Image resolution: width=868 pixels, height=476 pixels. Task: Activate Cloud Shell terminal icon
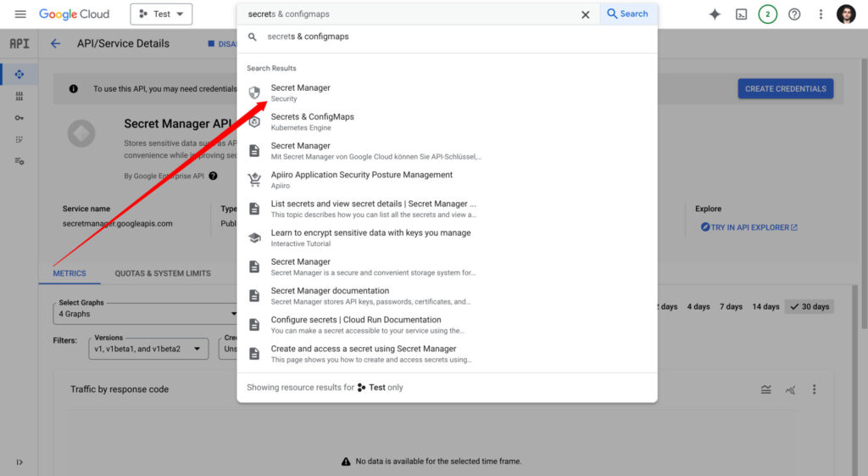click(741, 14)
